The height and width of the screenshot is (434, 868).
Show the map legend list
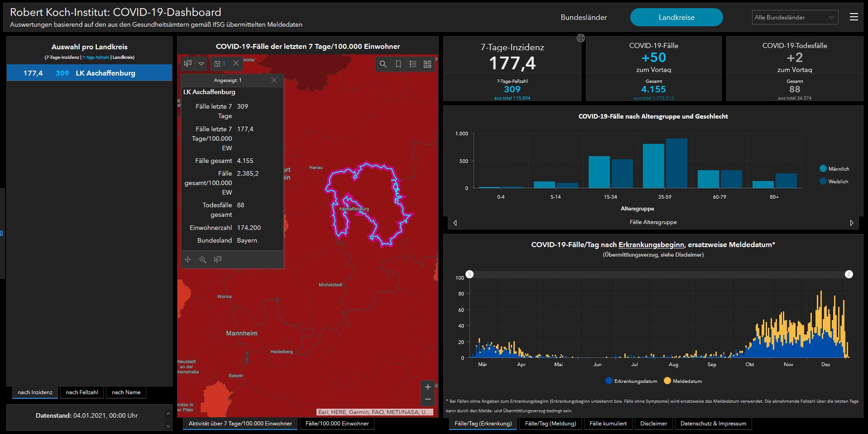(412, 64)
